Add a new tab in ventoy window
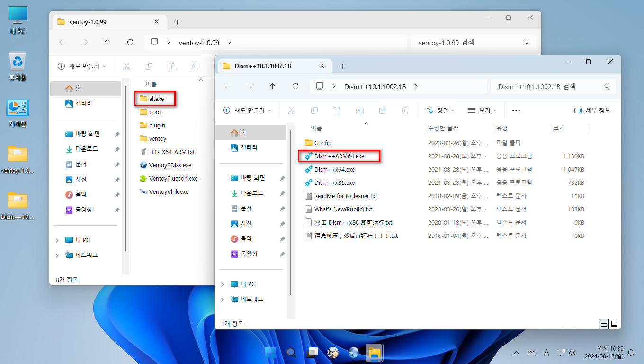Viewport: 644px width, 364px height. pos(178,22)
